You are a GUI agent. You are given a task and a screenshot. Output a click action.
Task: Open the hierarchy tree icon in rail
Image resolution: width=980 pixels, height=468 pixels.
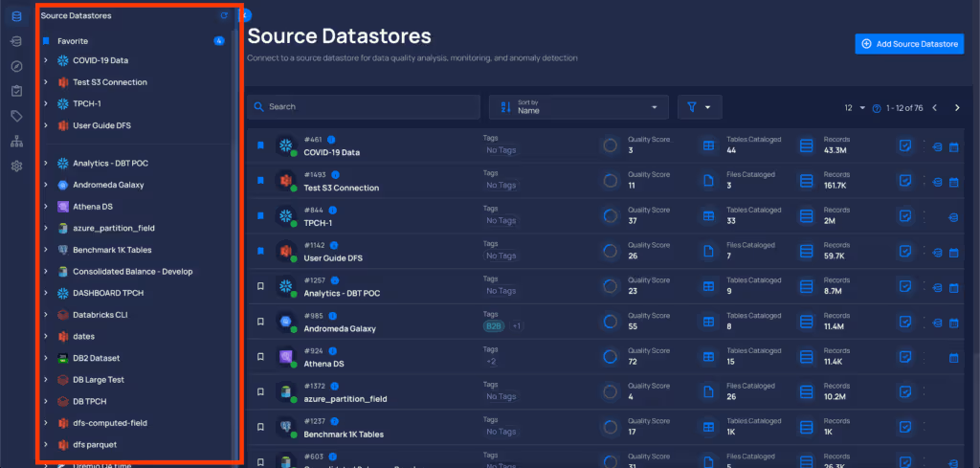click(x=16, y=142)
